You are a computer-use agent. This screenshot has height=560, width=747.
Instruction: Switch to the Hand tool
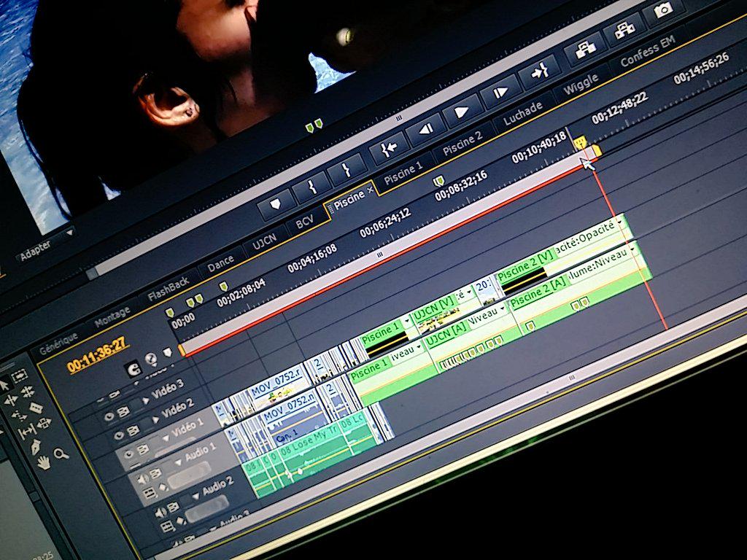coord(43,463)
